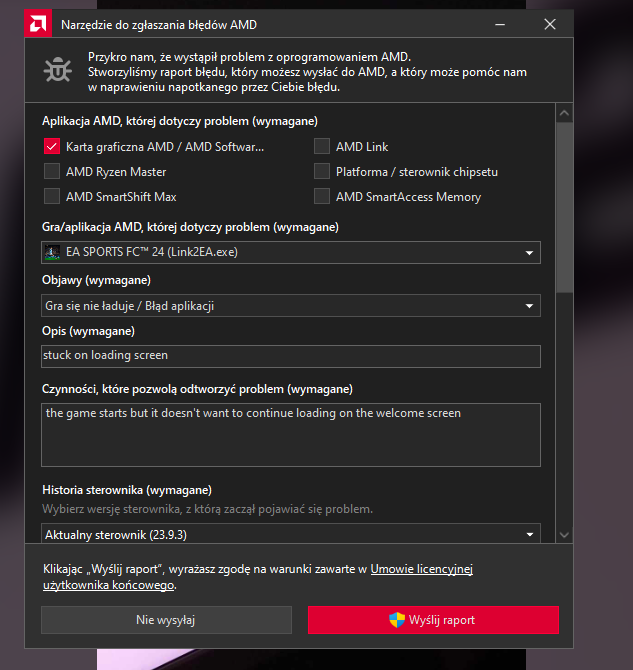Click the scrollbar down arrow

point(564,535)
